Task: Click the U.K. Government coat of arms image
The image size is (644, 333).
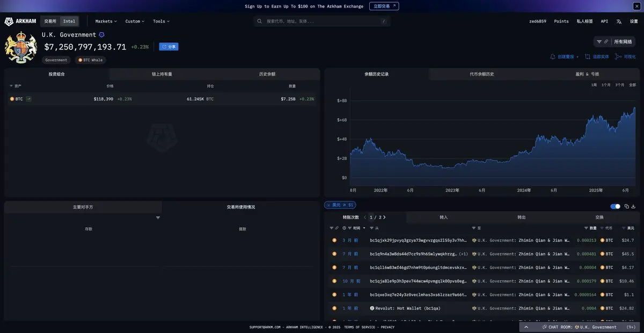Action: [x=21, y=48]
